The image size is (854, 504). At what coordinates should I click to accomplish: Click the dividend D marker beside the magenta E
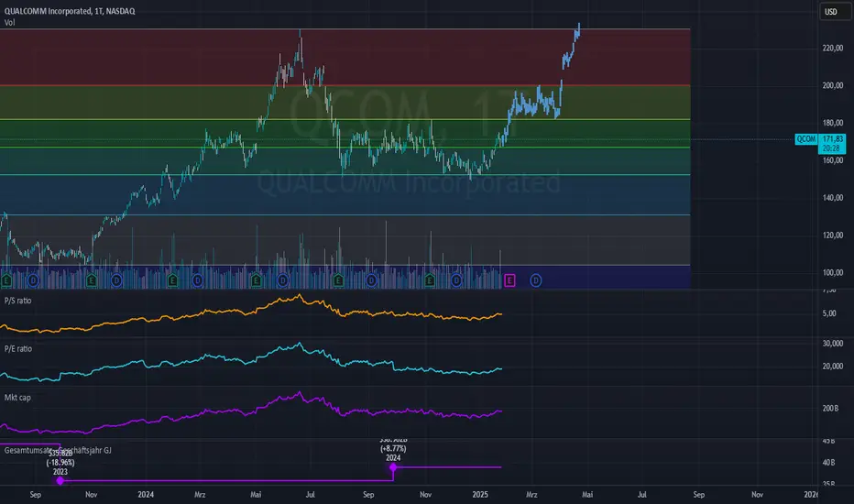click(536, 280)
